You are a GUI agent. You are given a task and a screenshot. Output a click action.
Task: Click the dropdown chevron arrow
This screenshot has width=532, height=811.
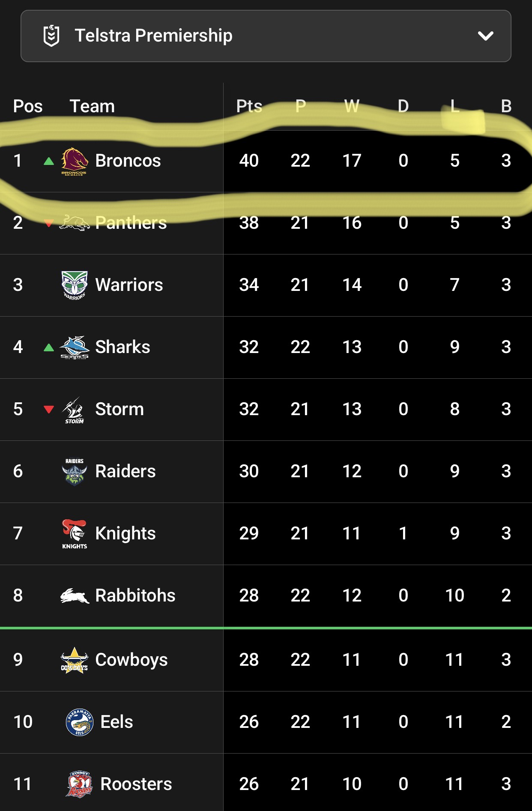485,36
